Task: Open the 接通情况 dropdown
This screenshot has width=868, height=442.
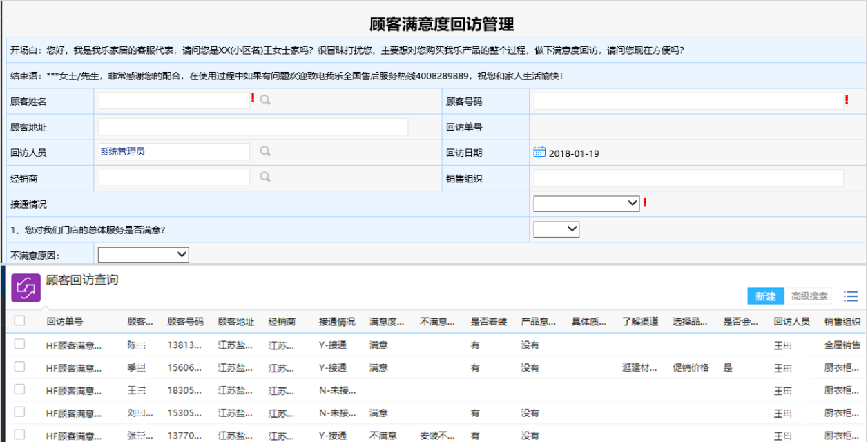Action: (586, 203)
